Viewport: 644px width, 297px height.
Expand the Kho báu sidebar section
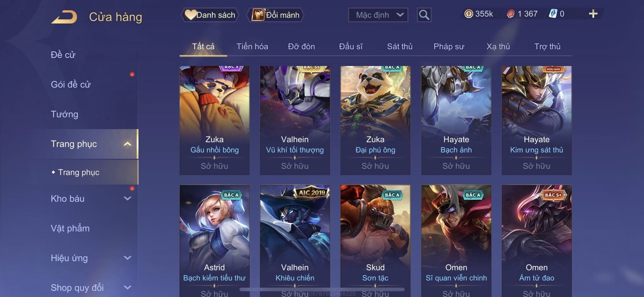(127, 198)
